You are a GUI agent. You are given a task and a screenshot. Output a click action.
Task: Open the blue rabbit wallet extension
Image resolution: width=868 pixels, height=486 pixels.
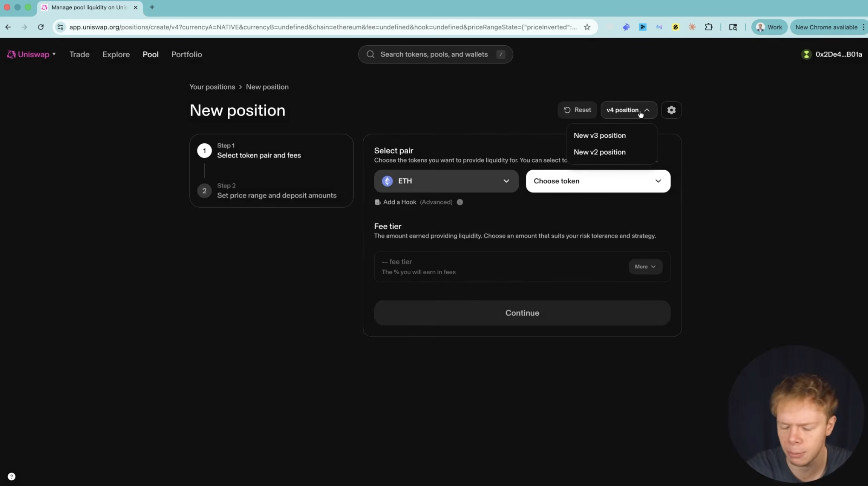626,27
